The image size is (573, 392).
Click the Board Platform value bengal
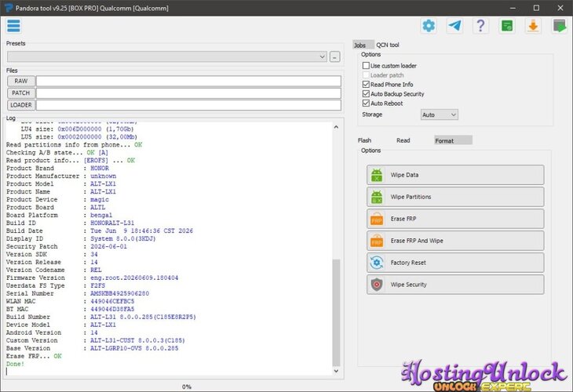(x=101, y=215)
